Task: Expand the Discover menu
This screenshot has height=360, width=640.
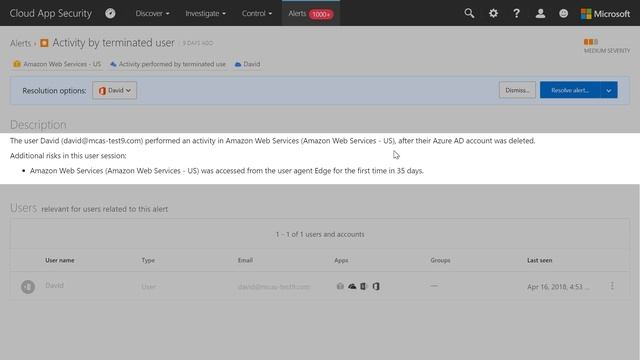Action: click(x=152, y=13)
